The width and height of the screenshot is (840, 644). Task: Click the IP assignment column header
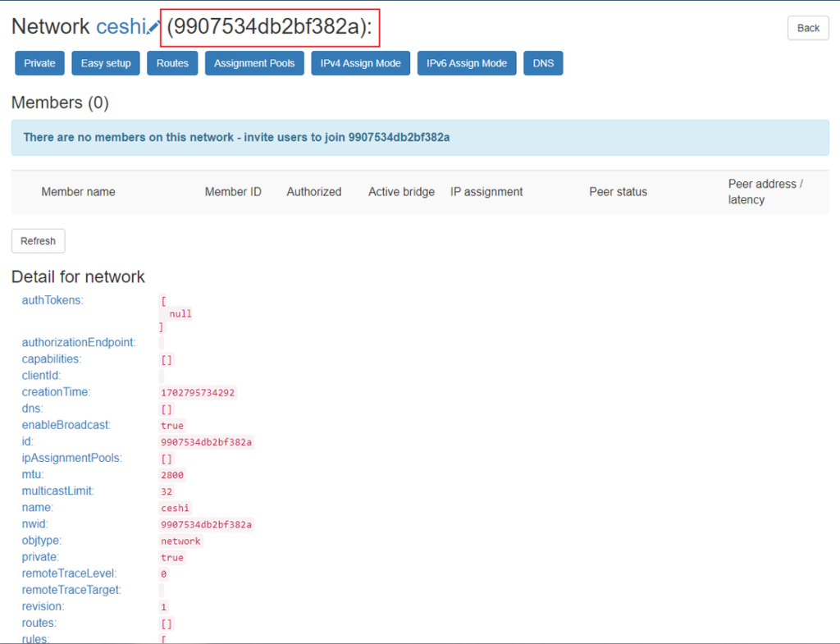pyautogui.click(x=486, y=192)
